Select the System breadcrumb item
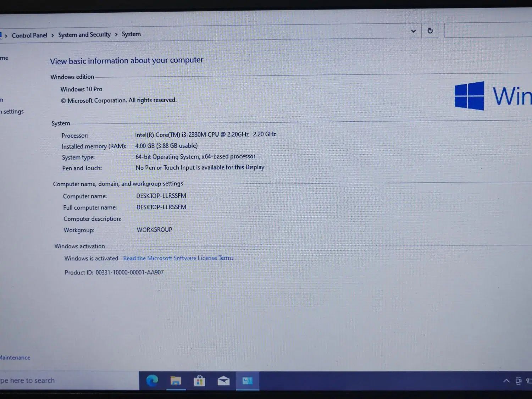The height and width of the screenshot is (399, 532). [x=131, y=34]
